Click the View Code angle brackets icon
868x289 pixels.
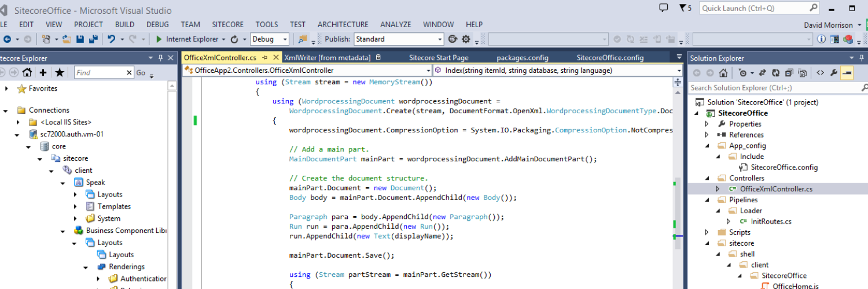[820, 73]
